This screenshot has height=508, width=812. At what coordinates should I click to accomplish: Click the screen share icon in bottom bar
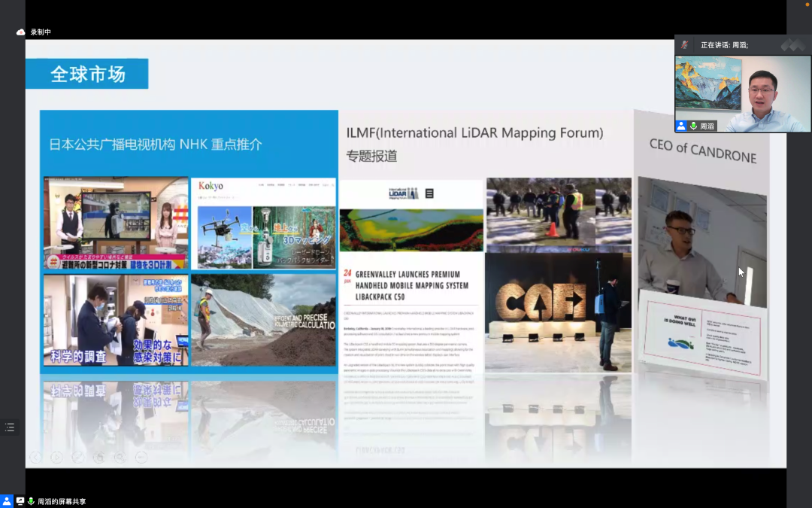point(20,501)
